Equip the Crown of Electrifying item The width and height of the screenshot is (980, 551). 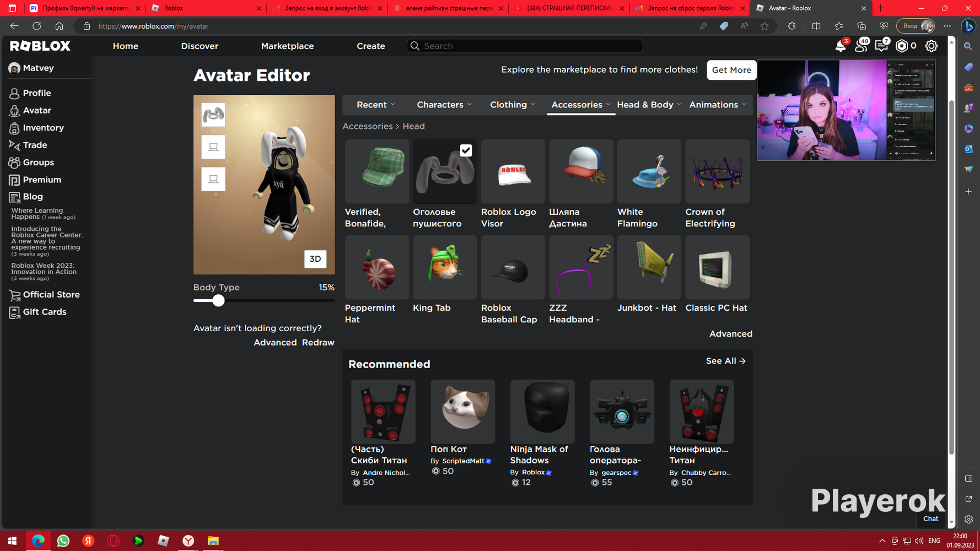[x=717, y=171]
